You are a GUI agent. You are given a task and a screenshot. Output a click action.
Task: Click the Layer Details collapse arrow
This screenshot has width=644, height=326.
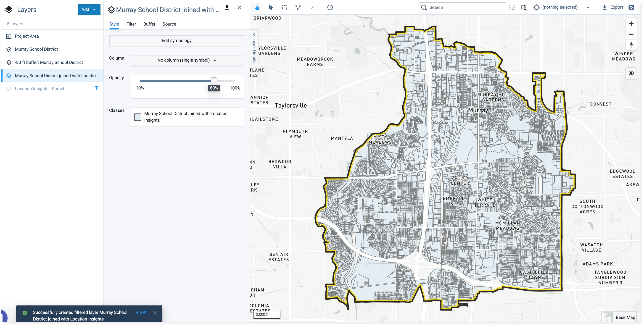pyautogui.click(x=254, y=34)
